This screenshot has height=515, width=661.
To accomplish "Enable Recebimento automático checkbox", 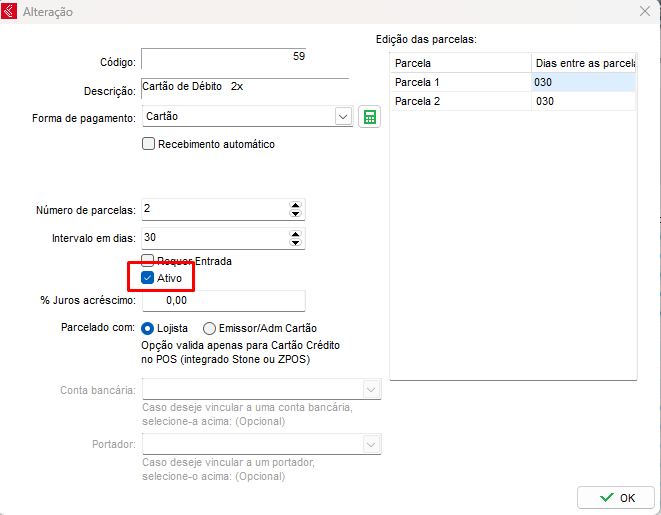I will click(x=149, y=144).
